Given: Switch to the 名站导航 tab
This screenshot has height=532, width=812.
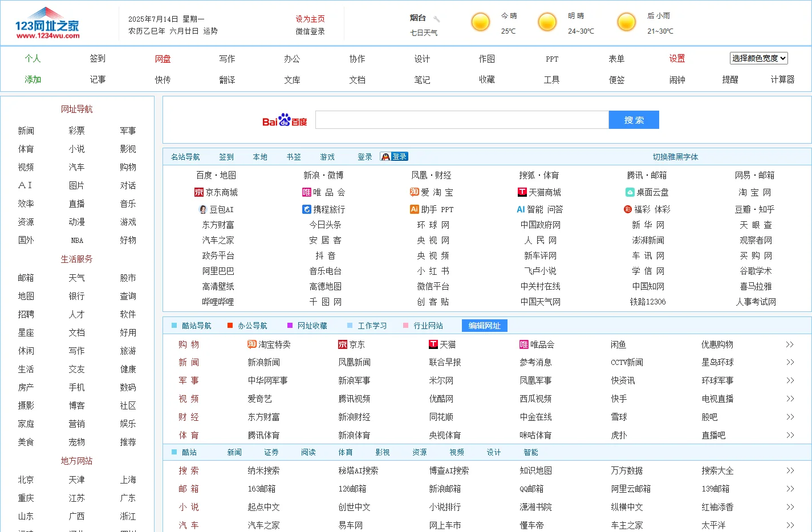Looking at the screenshot, I should 185,157.
